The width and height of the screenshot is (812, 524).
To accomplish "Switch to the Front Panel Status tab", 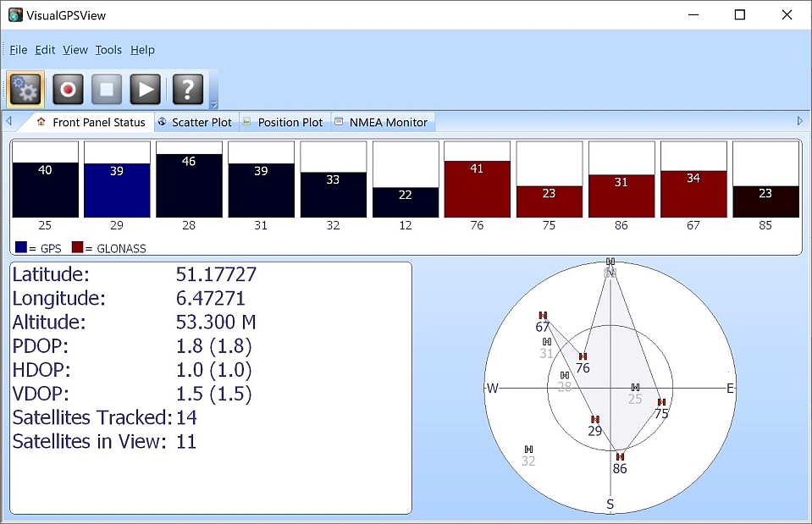I will coord(92,122).
